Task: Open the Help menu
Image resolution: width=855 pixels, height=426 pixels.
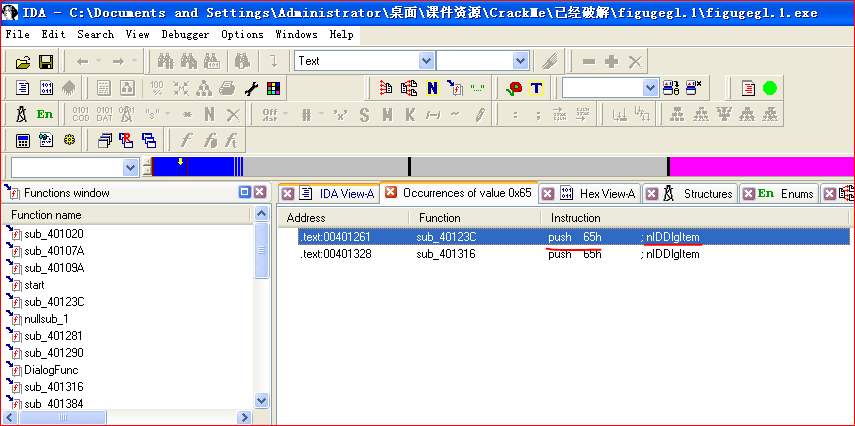Action: click(341, 34)
